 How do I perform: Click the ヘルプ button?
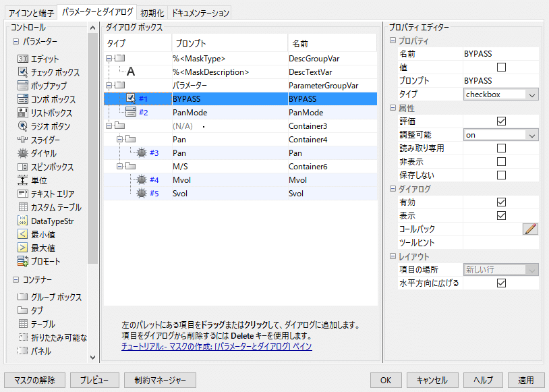tap(483, 380)
